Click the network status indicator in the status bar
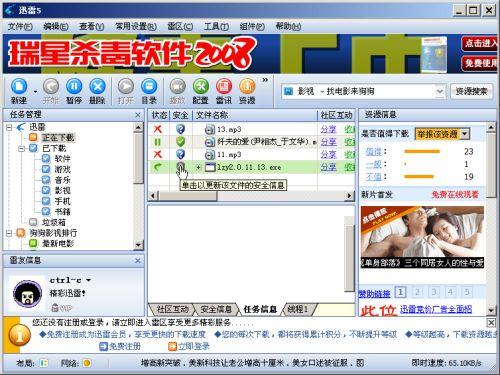The height and width of the screenshot is (375, 500). pyautogui.click(x=87, y=363)
